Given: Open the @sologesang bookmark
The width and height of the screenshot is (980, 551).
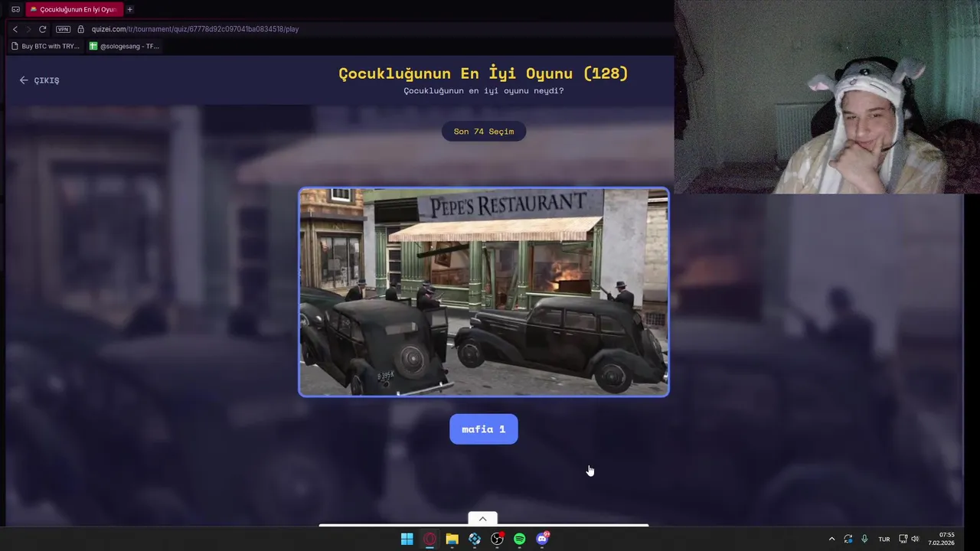Looking at the screenshot, I should point(124,46).
